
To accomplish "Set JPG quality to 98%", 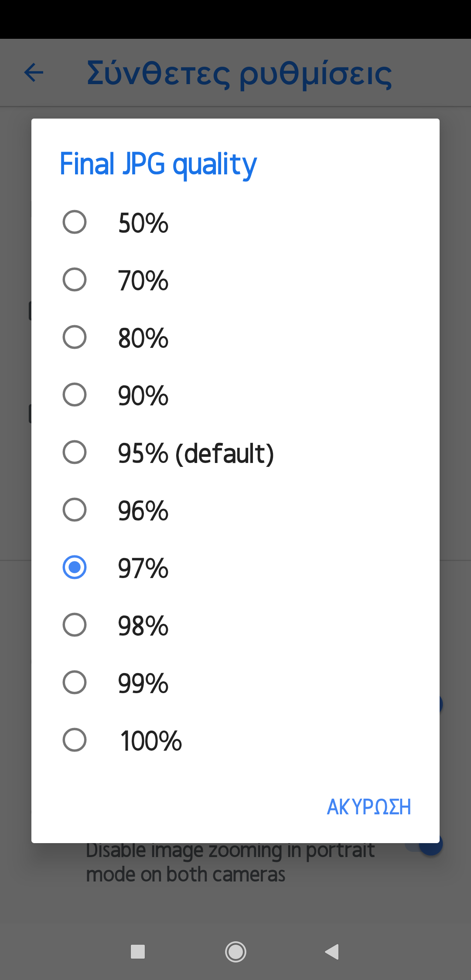I will pyautogui.click(x=75, y=625).
